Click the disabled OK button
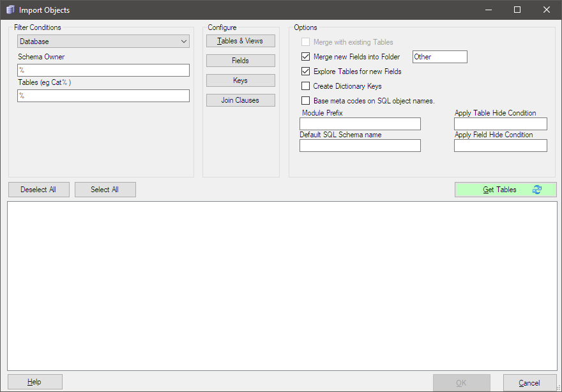Image resolution: width=562 pixels, height=392 pixels. (x=461, y=383)
